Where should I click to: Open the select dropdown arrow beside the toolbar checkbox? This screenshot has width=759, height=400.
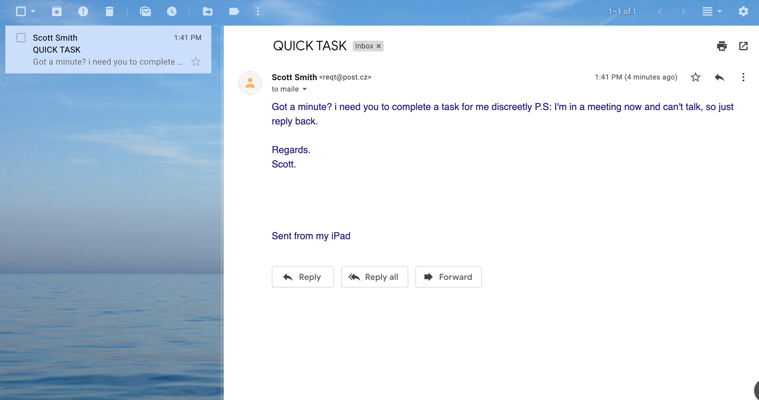[x=33, y=12]
